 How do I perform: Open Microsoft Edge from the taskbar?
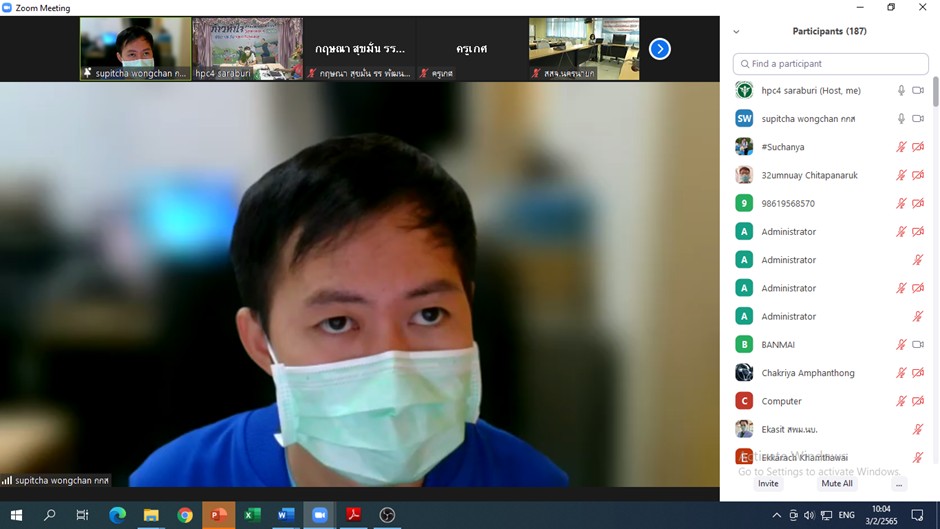point(118,515)
